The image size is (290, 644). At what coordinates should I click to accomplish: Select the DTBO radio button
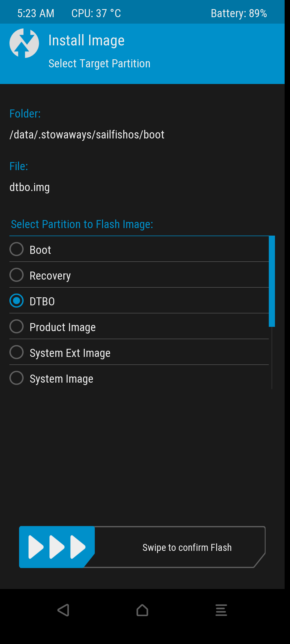pos(17,301)
